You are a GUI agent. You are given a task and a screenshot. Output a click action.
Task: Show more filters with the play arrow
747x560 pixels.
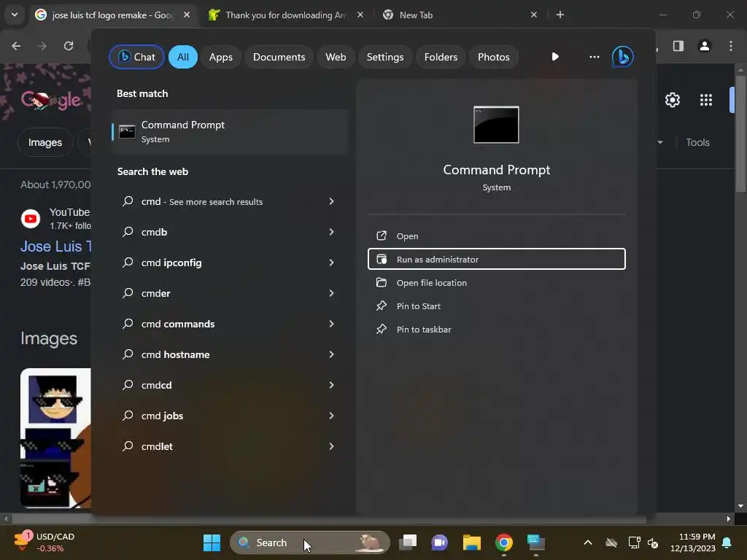tap(555, 57)
